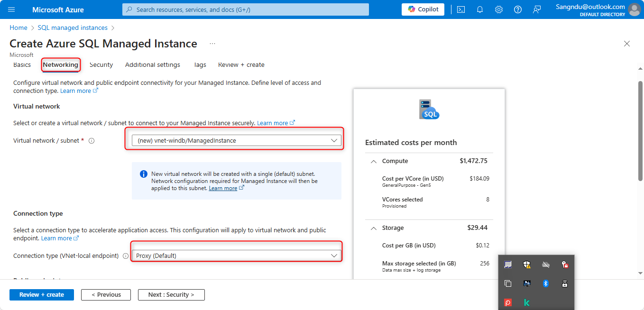The width and height of the screenshot is (644, 310).
Task: Click the Storage amount $29.44
Action: click(478, 228)
